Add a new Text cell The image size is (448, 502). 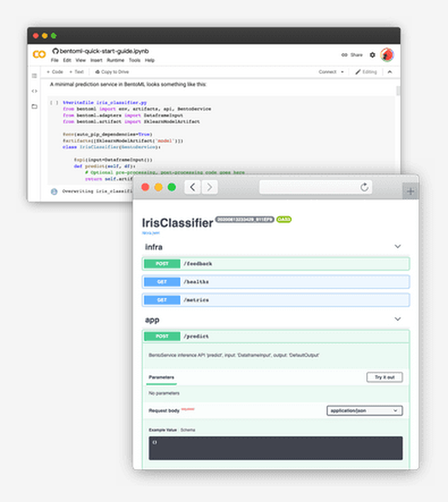click(x=77, y=72)
